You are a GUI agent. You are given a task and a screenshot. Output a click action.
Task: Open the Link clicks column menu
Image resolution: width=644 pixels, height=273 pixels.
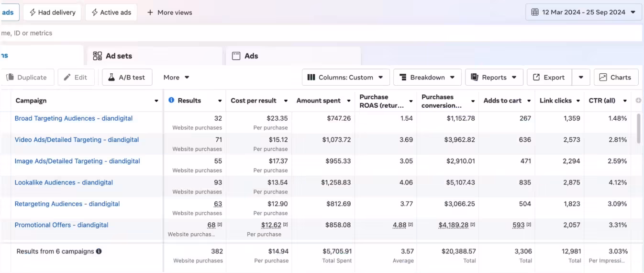click(x=578, y=101)
